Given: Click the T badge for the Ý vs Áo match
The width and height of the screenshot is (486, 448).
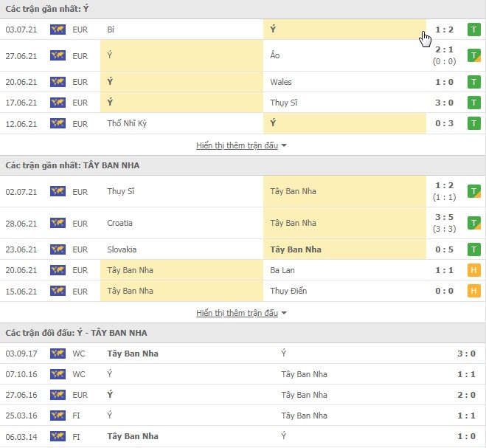Looking at the screenshot, I should [474, 55].
